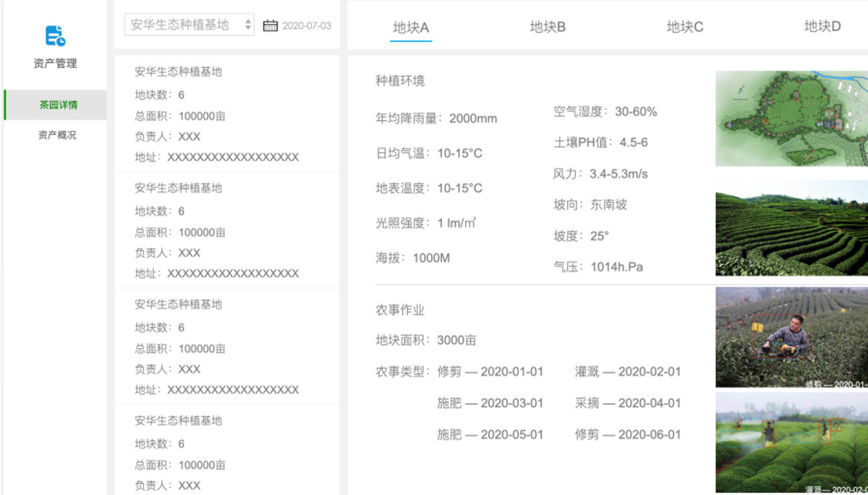Viewport: 868px width, 495px height.
Task: Switch to the 地块A tab
Action: [x=411, y=27]
